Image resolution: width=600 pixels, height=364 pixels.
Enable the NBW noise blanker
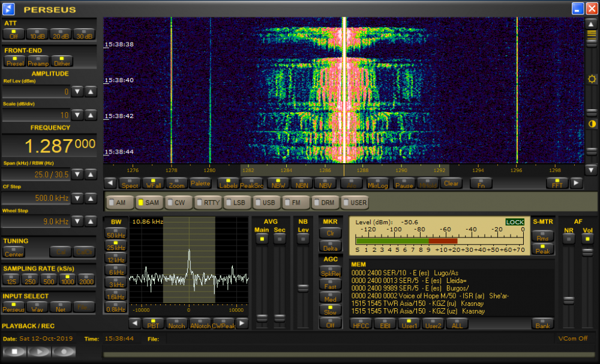point(278,183)
